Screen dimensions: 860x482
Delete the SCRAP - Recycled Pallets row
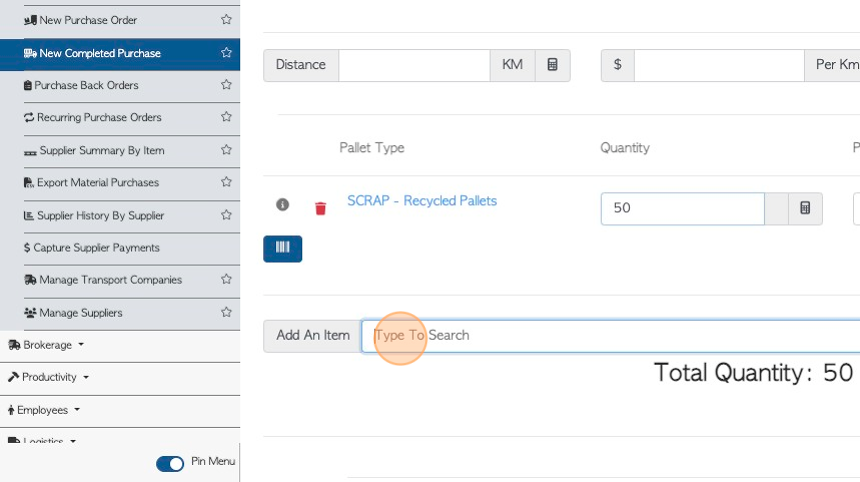pos(320,208)
